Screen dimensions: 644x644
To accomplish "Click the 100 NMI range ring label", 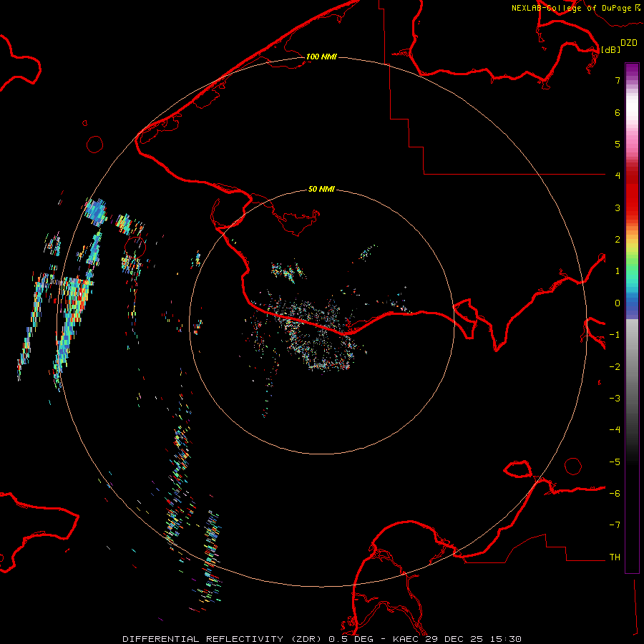I will point(321,57).
